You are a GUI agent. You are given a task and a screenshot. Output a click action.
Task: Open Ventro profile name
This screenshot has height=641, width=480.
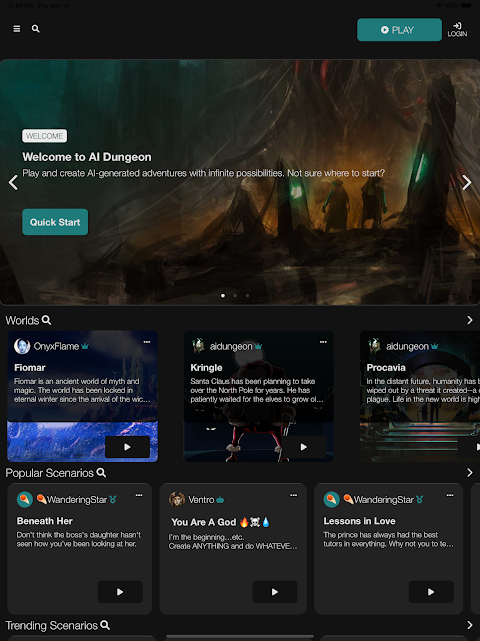pyautogui.click(x=201, y=500)
